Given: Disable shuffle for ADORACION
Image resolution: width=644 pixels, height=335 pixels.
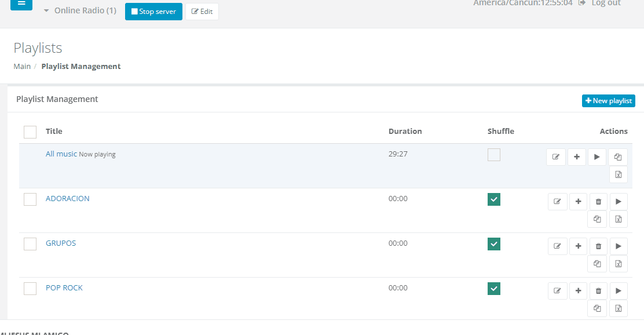Looking at the screenshot, I should coord(493,199).
